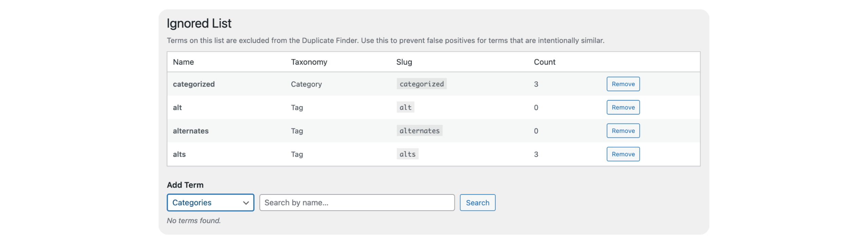
Task: Click the Name column header
Action: (x=183, y=62)
